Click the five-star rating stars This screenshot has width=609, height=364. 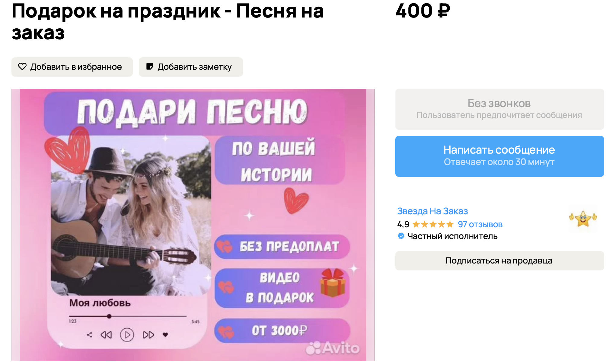pyautogui.click(x=433, y=224)
